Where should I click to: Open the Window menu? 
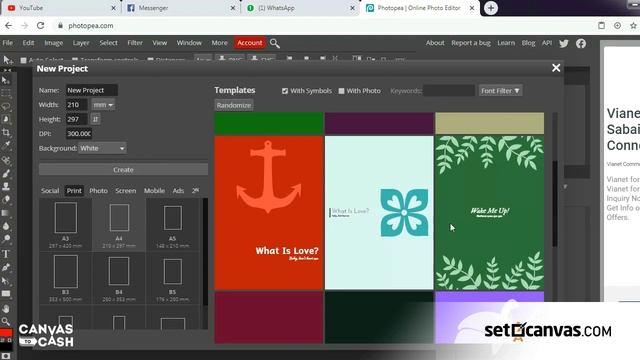(x=189, y=43)
